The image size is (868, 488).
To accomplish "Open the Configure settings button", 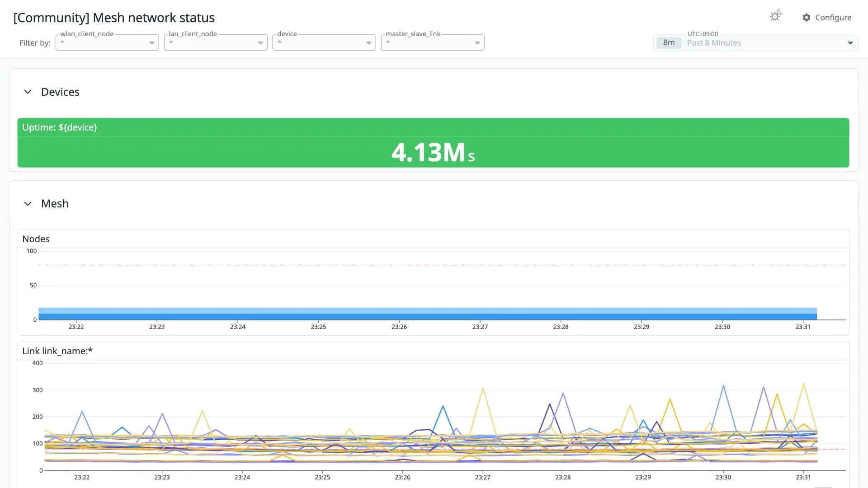I will [827, 18].
